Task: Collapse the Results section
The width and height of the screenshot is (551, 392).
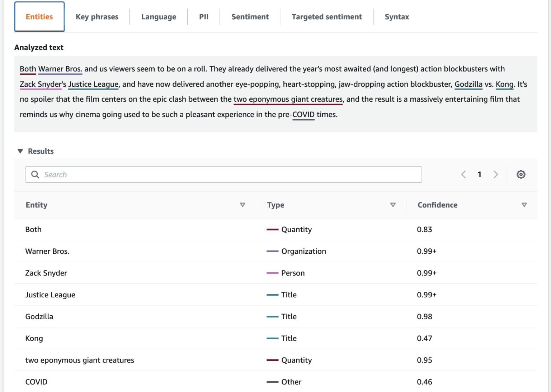Action: (20, 151)
